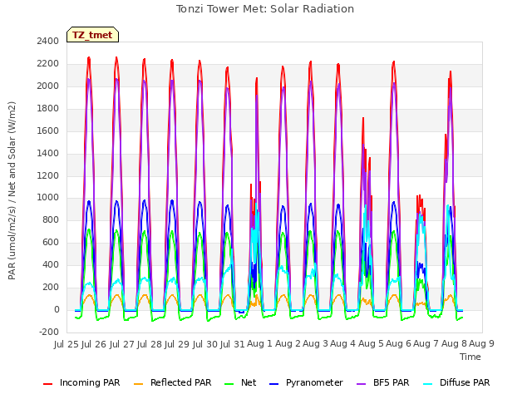Click the Aug 4 x-axis date label
This screenshot has height=399, width=532.
coord(342,343)
